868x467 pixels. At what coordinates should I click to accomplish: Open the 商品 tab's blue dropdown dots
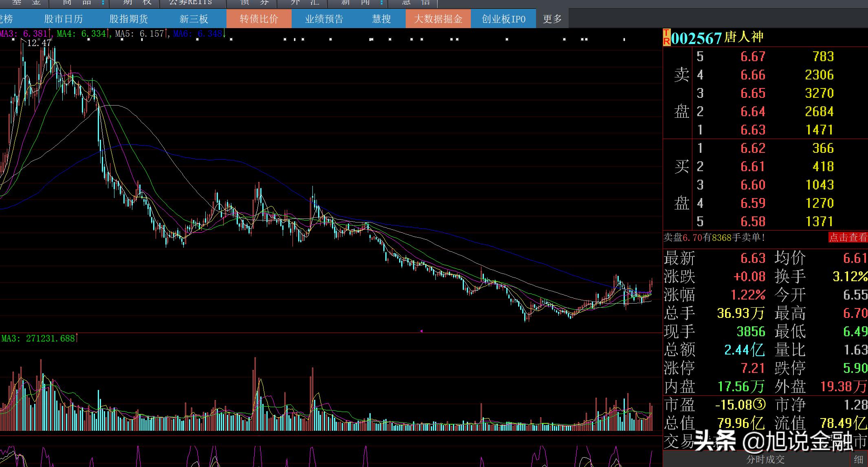103,3
